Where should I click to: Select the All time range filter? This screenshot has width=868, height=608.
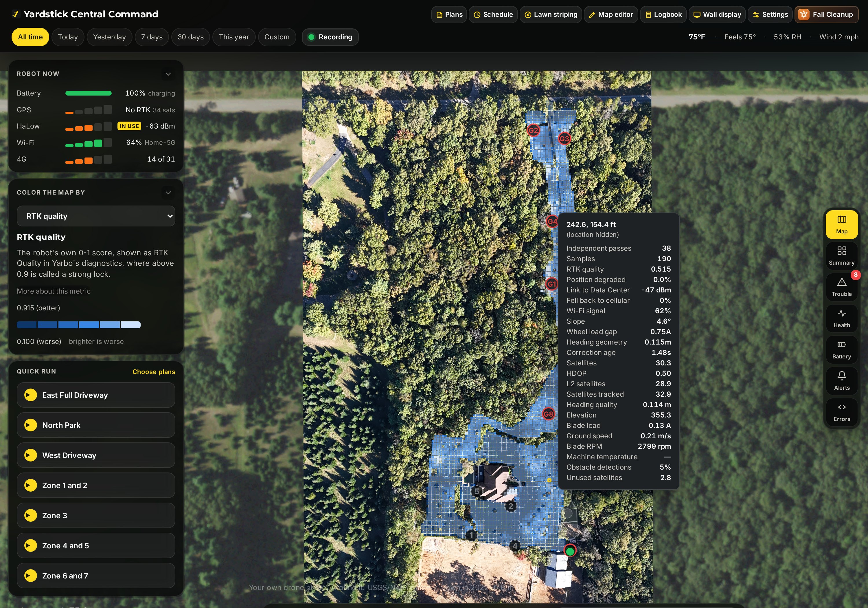pyautogui.click(x=30, y=37)
